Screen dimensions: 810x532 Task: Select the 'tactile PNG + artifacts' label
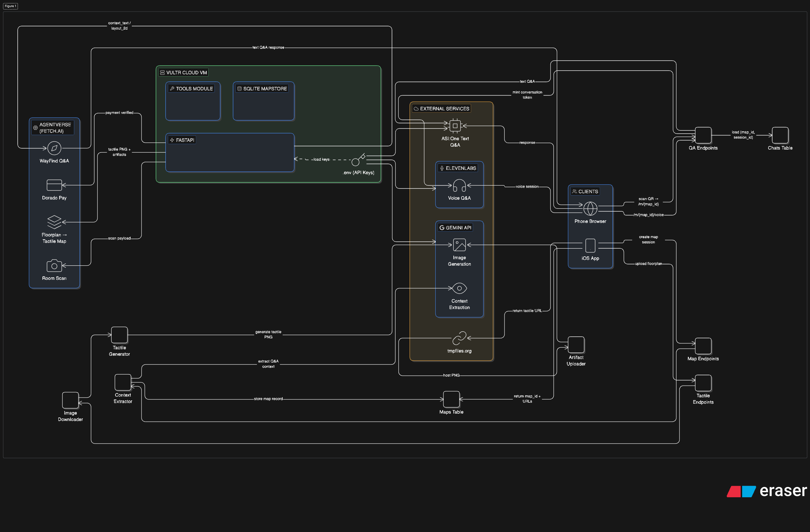119,152
